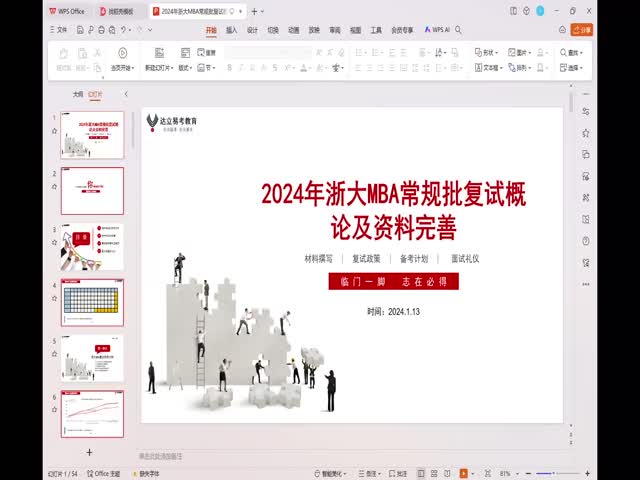Open the 节 section dropdown
The width and height of the screenshot is (640, 480).
tap(207, 68)
